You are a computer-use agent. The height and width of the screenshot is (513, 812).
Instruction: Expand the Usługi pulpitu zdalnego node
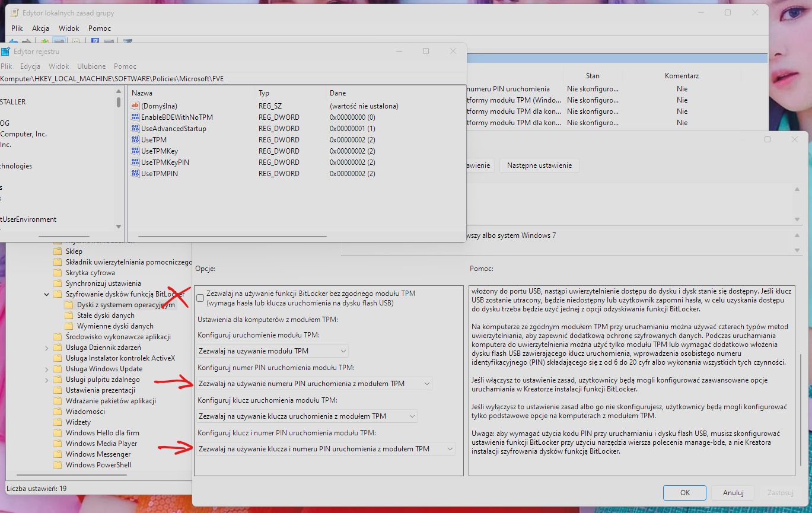point(47,379)
